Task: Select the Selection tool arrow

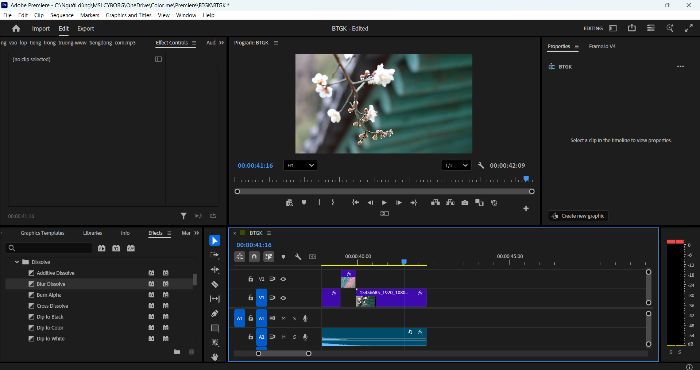Action: 215,241
